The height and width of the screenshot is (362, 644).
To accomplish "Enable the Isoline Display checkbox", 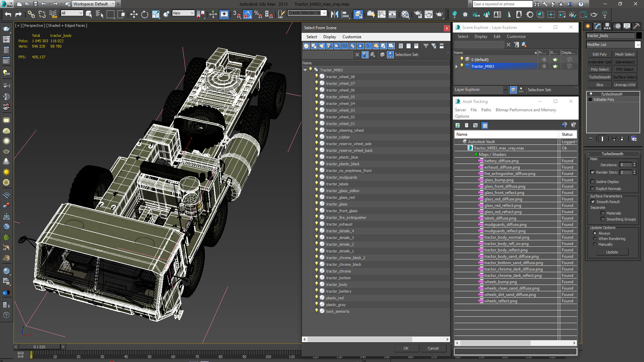I will (593, 182).
